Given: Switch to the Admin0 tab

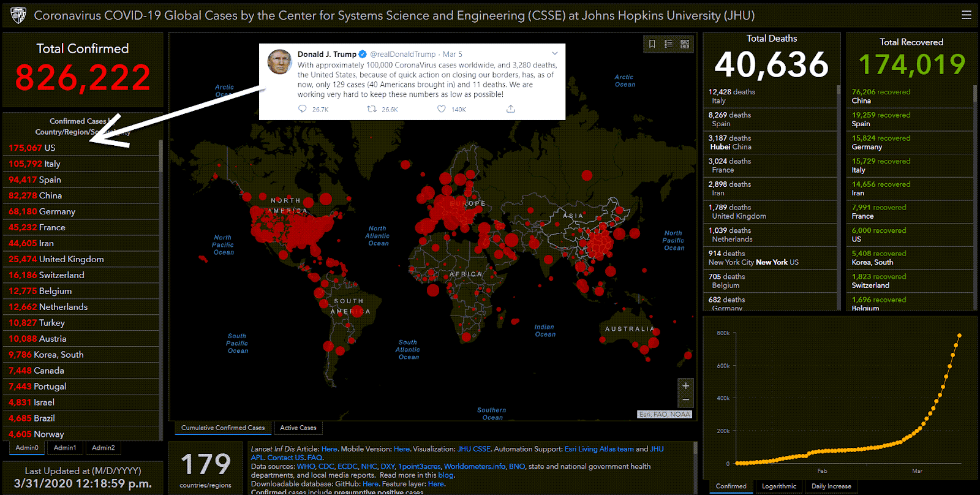Looking at the screenshot, I should point(27,448).
